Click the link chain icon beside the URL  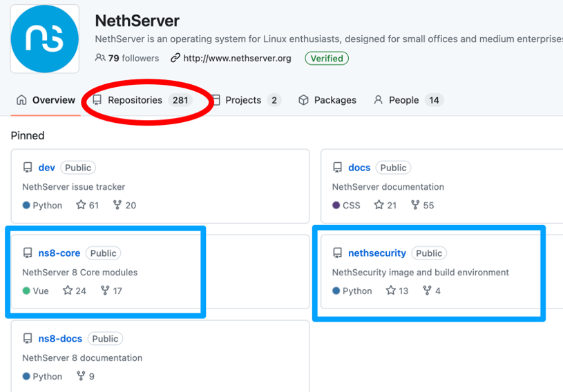pos(175,58)
